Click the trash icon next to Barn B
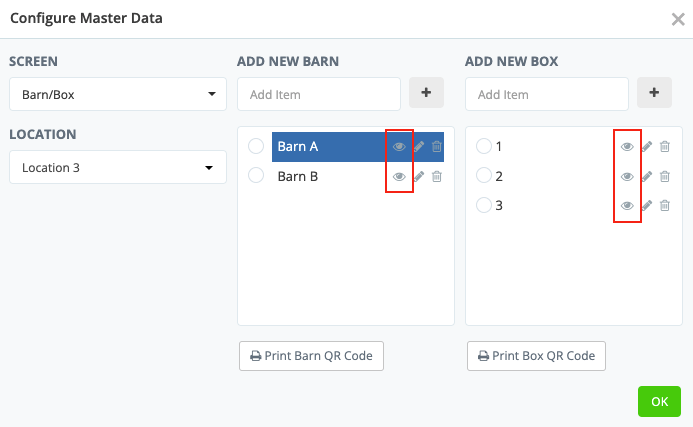This screenshot has width=693, height=427. tap(437, 177)
